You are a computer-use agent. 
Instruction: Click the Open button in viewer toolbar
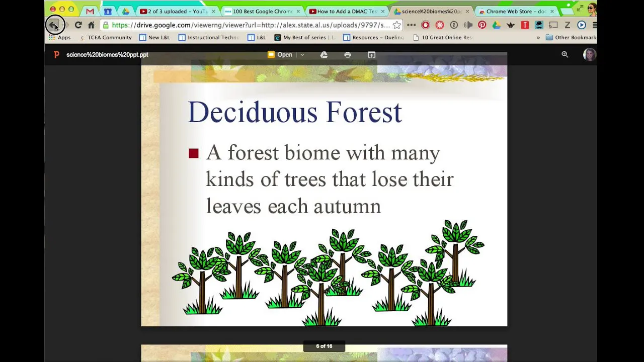280,55
